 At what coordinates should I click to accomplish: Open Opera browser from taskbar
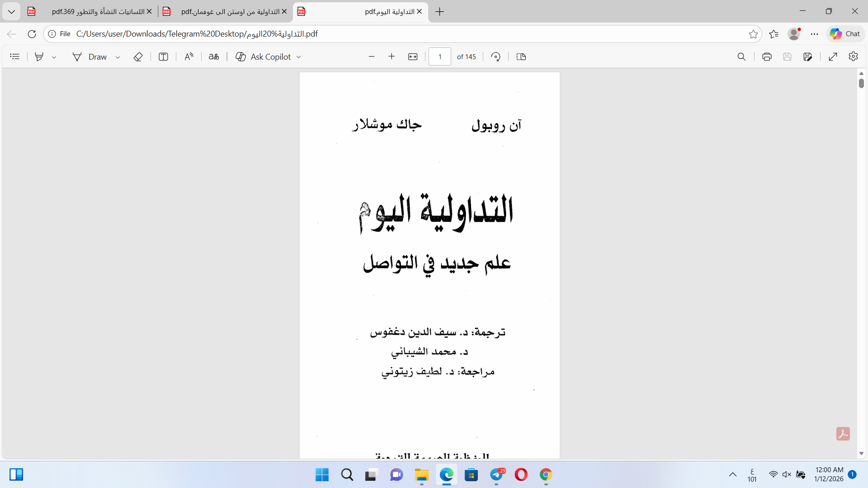click(x=521, y=474)
